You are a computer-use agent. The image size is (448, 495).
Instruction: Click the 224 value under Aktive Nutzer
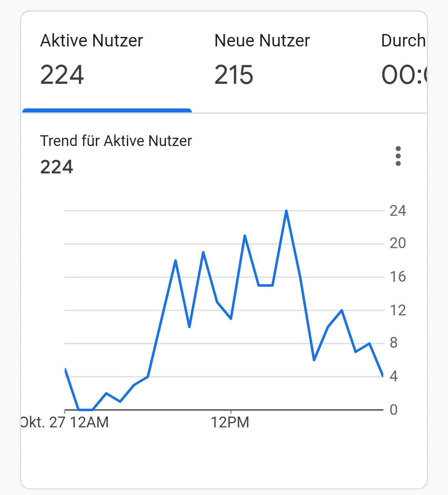click(x=62, y=75)
